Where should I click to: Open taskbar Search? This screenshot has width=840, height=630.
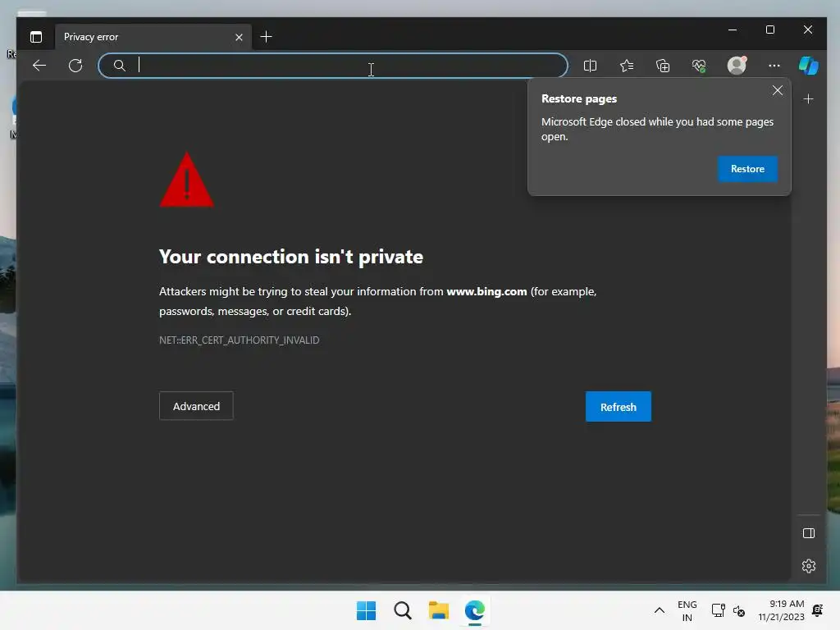point(402,610)
